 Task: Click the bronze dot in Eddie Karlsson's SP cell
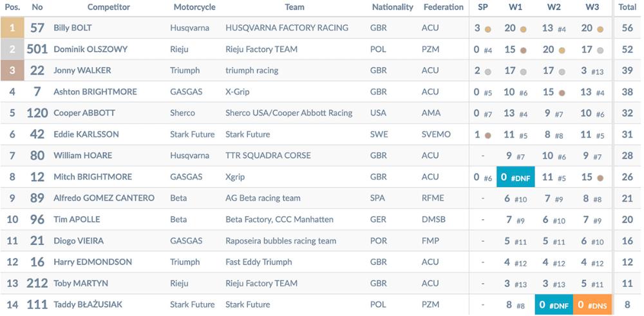(488, 136)
